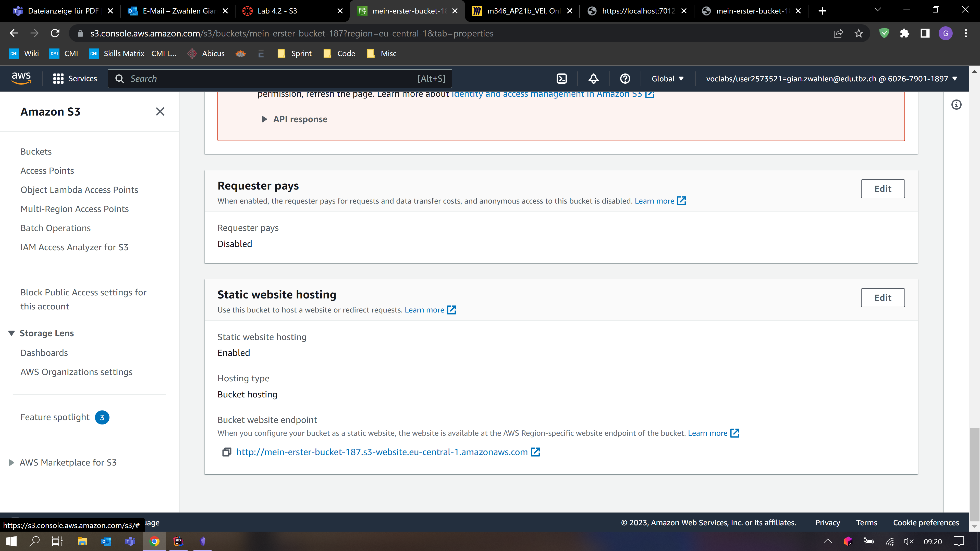Image resolution: width=980 pixels, height=551 pixels.
Task: Open the info panel icon at right
Action: (956, 105)
